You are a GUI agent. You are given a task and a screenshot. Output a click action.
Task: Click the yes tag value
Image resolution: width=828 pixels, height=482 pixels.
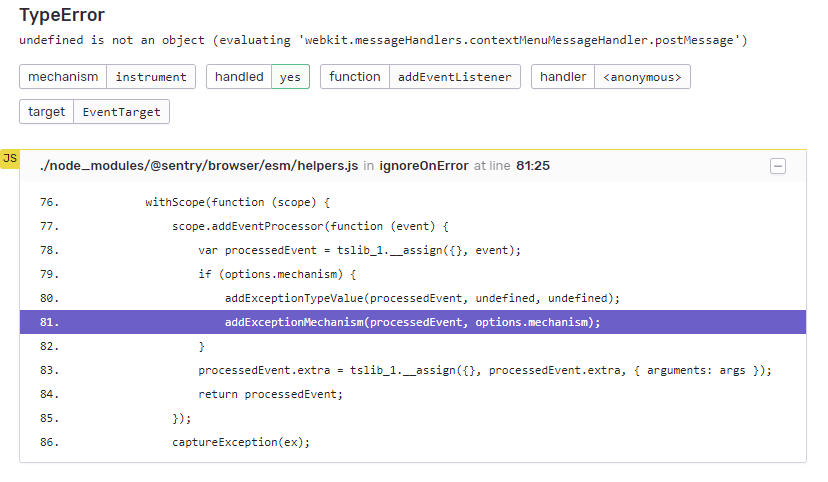pos(290,77)
